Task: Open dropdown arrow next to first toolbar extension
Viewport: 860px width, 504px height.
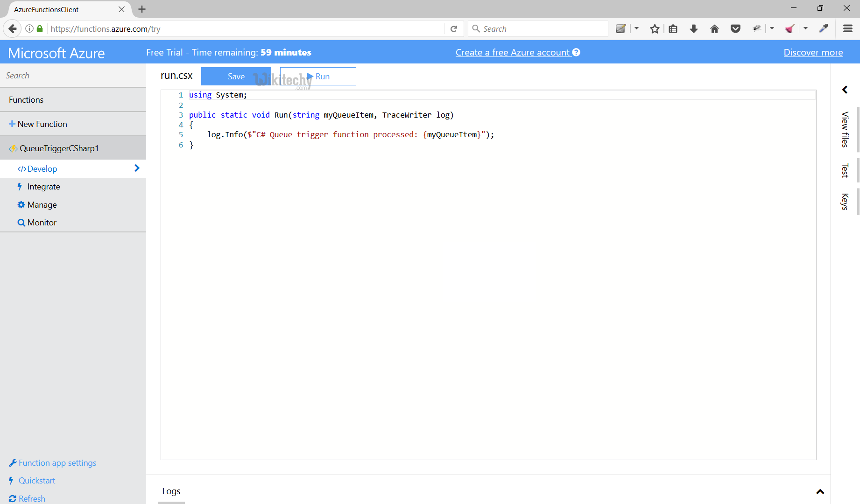Action: click(x=636, y=29)
